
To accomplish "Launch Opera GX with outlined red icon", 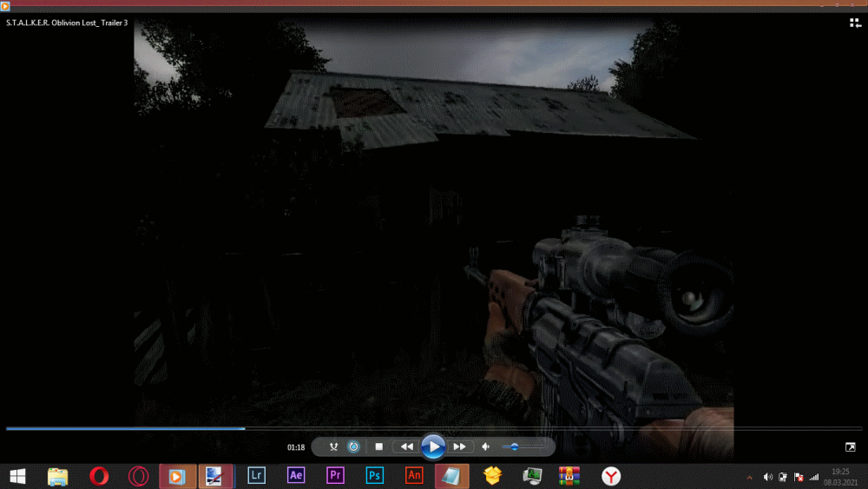I will [138, 476].
